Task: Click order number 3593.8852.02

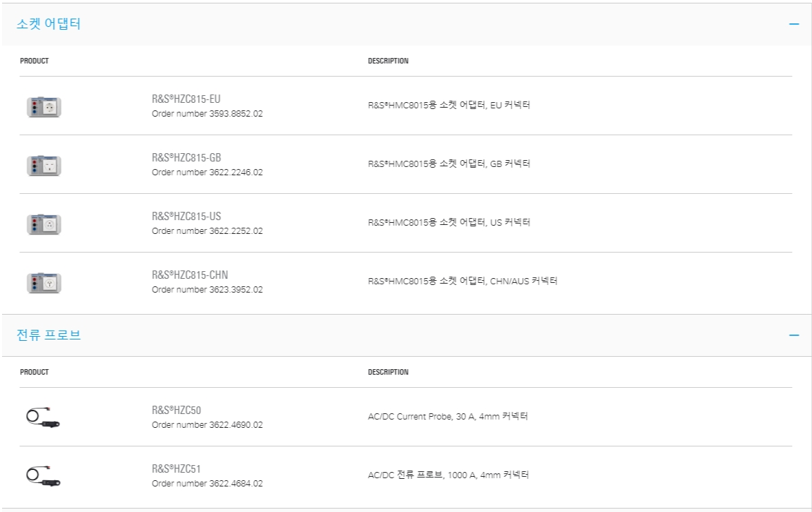Action: point(207,114)
